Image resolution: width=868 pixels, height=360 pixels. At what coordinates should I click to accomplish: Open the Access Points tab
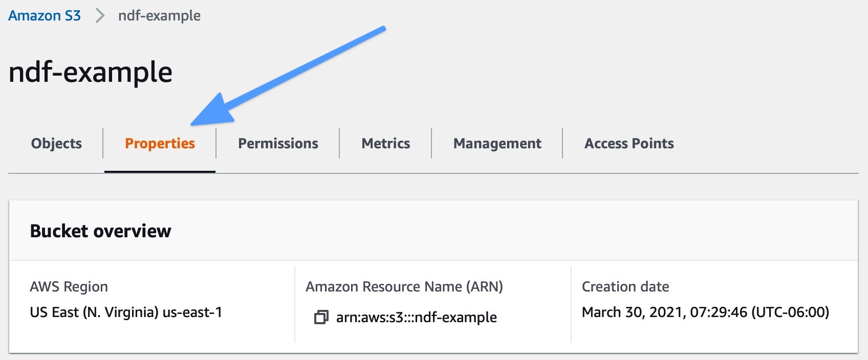pyautogui.click(x=628, y=144)
